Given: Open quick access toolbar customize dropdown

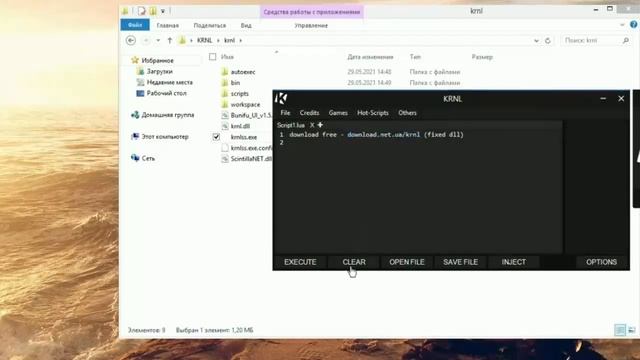Looking at the screenshot, I should click(163, 11).
